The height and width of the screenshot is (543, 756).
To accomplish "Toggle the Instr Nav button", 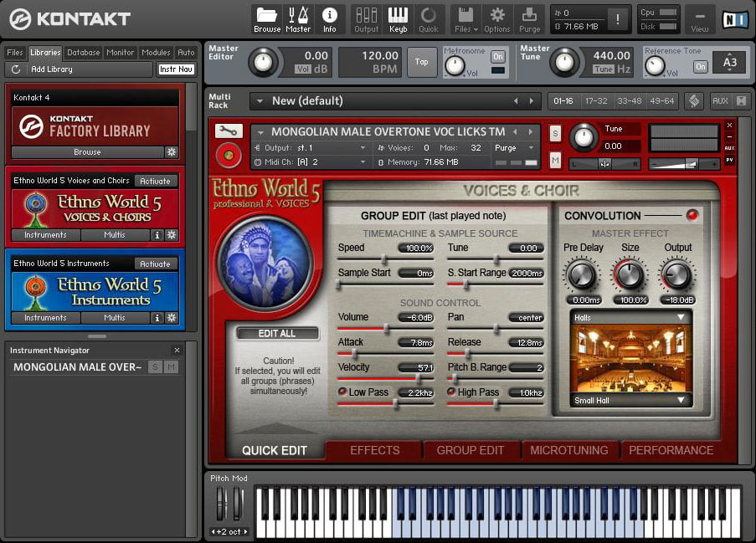I will [x=177, y=69].
